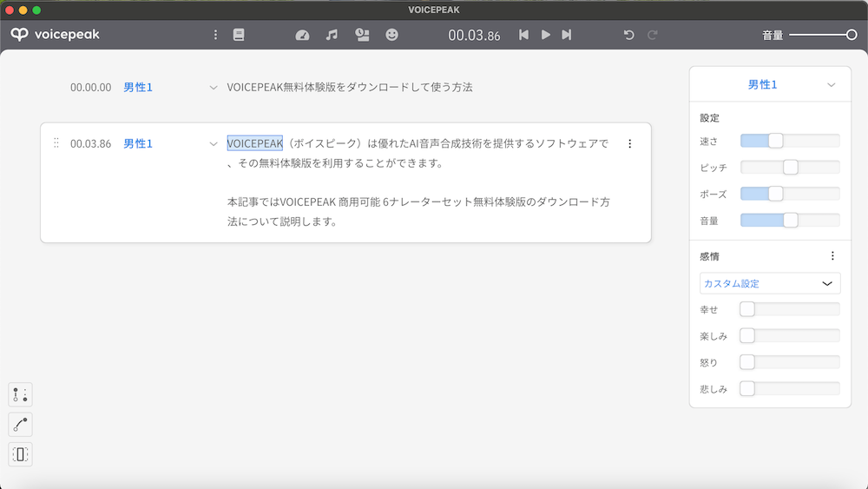Click the toolbar time display 00.03.86

(x=474, y=36)
